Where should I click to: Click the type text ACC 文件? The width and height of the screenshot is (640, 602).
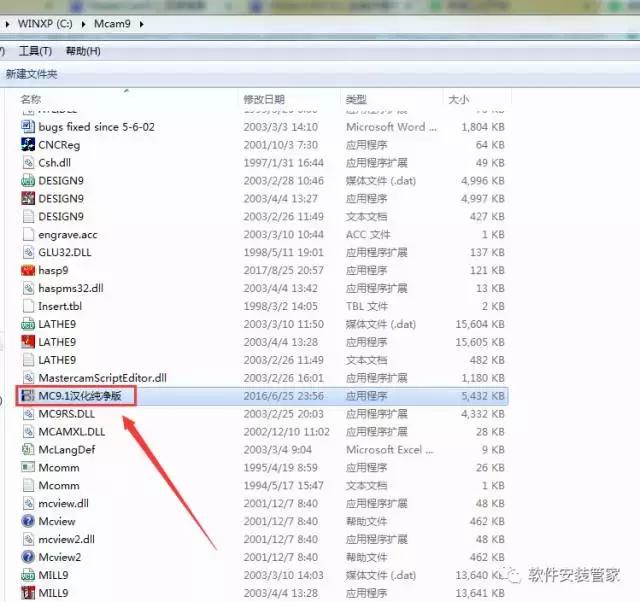pos(368,234)
